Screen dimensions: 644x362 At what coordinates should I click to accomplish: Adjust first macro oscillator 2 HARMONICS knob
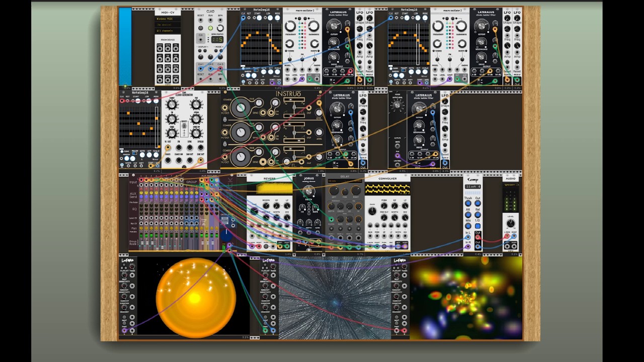pyautogui.click(x=313, y=26)
